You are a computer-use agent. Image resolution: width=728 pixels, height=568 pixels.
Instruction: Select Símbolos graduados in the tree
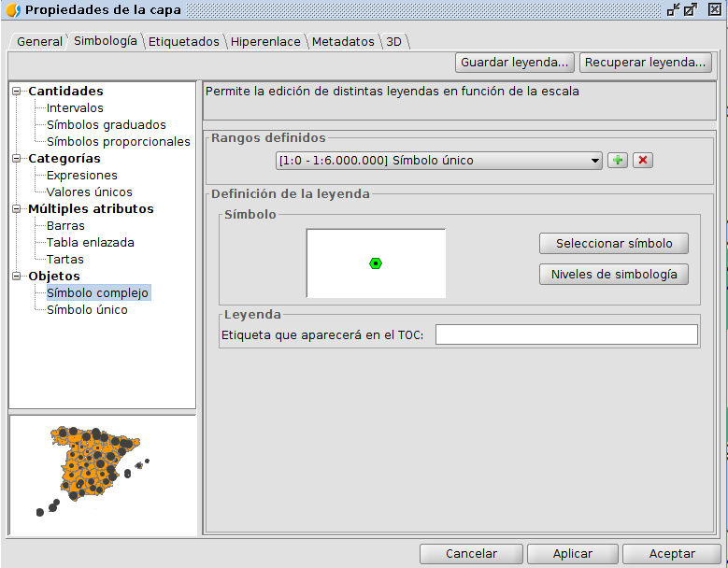pos(107,125)
